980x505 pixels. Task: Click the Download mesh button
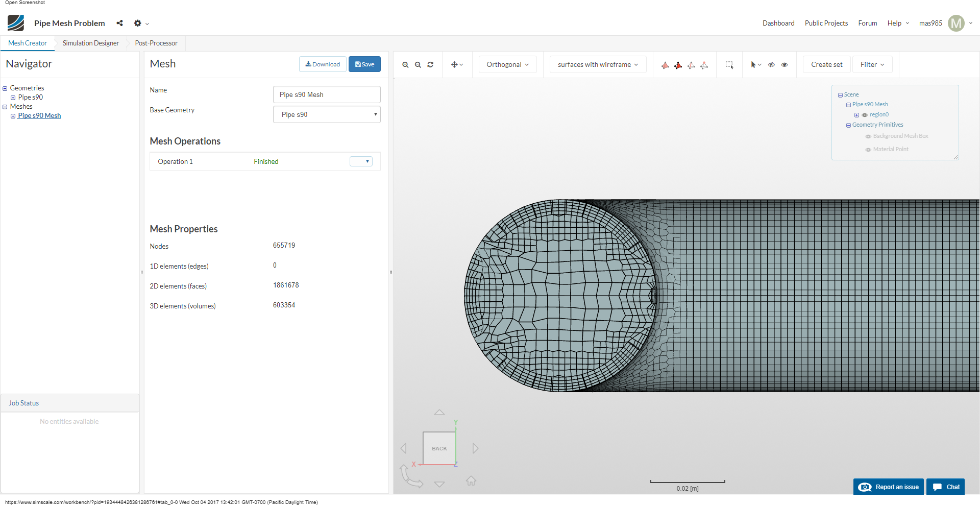tap(322, 64)
